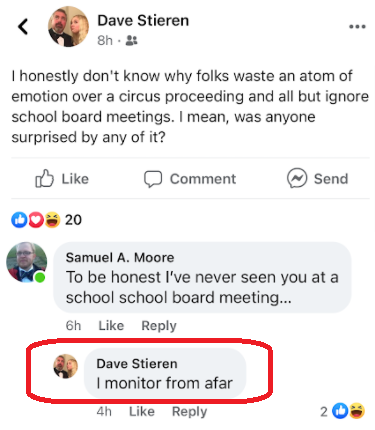Viewport: 375px width, 430px height.
Task: Like Samuel A. Moore's comment
Action: click(111, 326)
